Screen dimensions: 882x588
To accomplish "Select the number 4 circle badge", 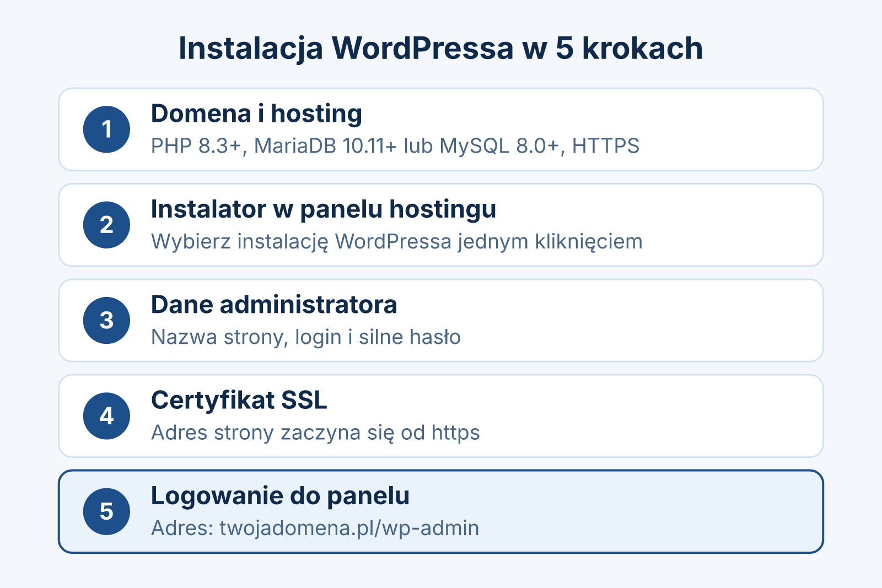I will click(106, 416).
